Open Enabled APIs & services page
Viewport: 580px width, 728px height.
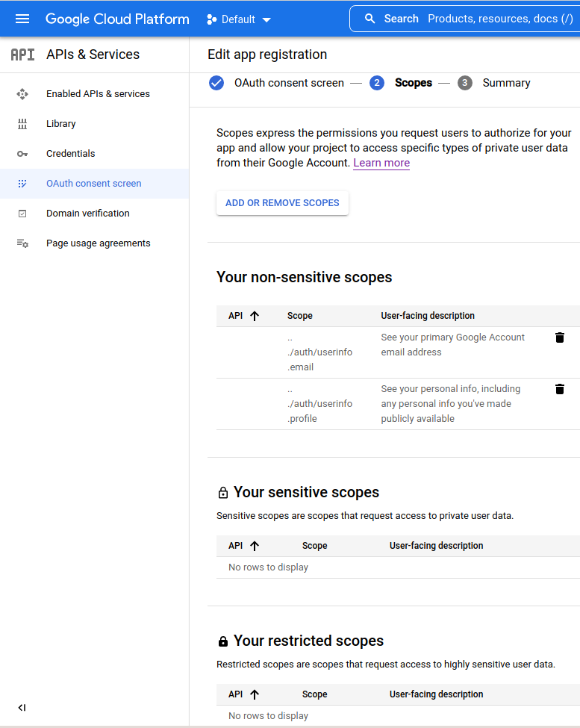(x=98, y=94)
